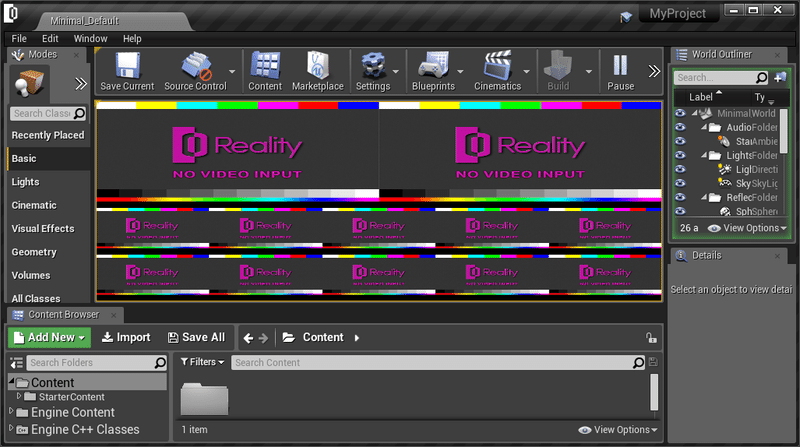Open Settings dropdown arrow

click(395, 71)
